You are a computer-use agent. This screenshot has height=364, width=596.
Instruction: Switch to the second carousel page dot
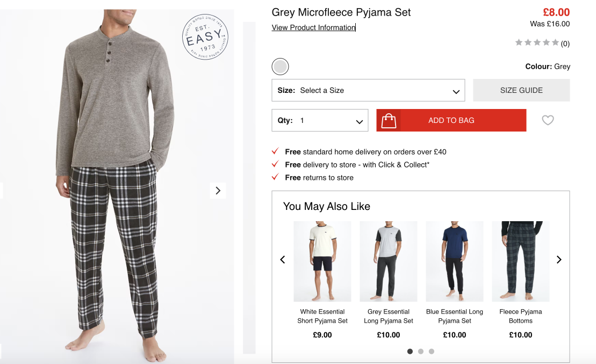(420, 352)
